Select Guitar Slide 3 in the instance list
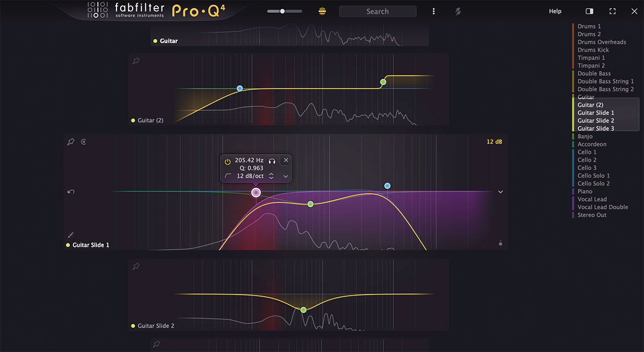The image size is (644, 352). pos(596,129)
